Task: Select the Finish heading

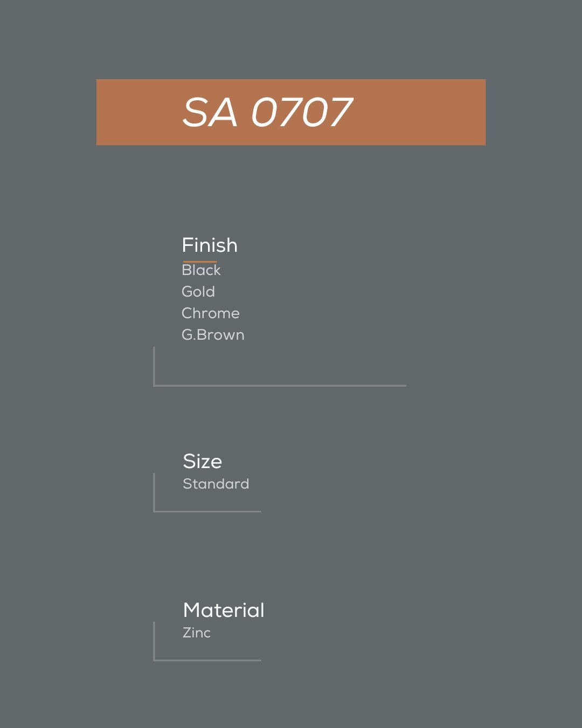Action: point(210,245)
